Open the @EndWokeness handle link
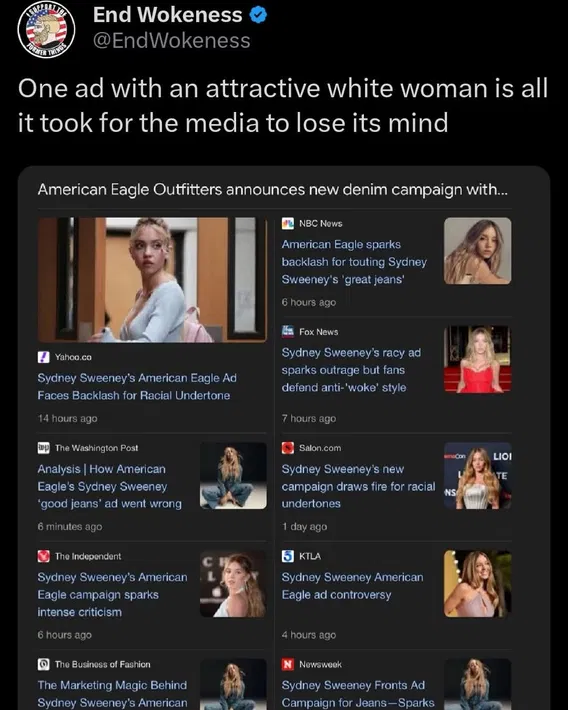568x710 pixels. tap(172, 41)
